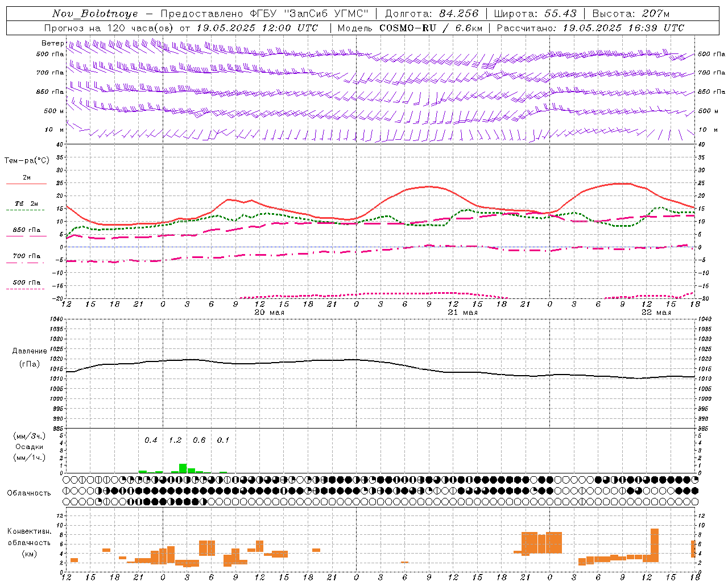Viewport: 728px width, 582px height.
Task: Click the Высота: 207м elevation text
Action: click(x=631, y=14)
